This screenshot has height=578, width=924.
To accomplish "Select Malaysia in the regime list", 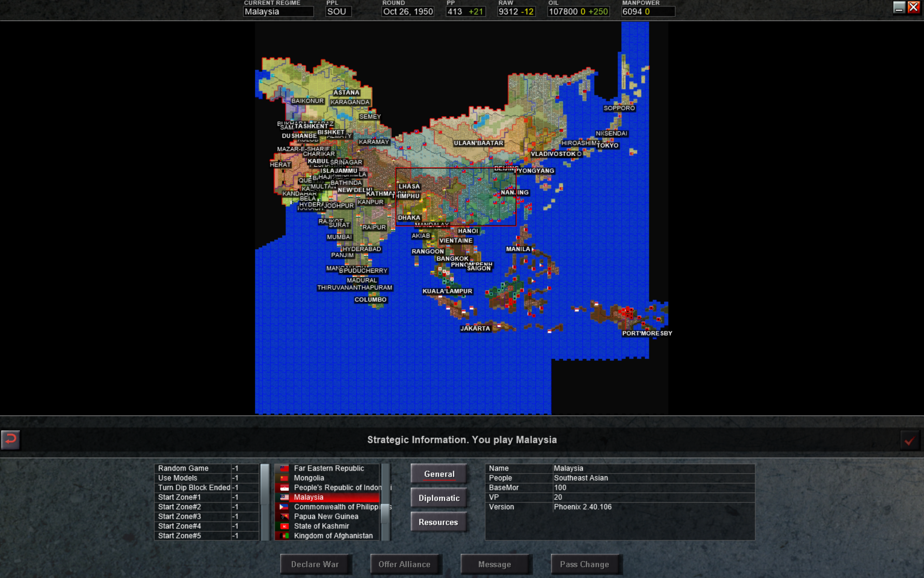I will (328, 497).
